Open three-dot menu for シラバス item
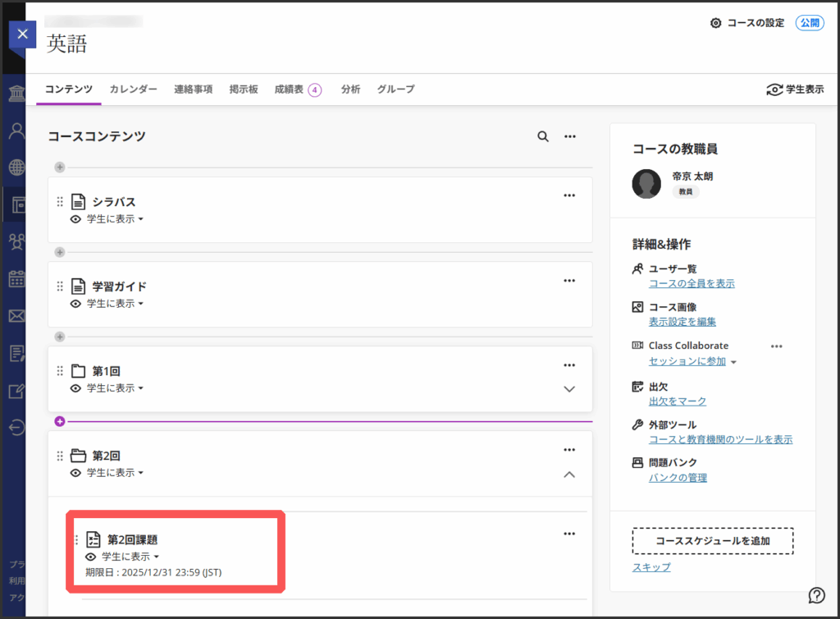840x619 pixels. (569, 195)
